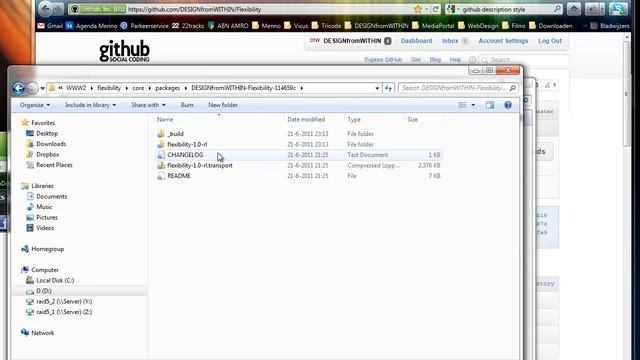Open Network in navigation pane
The width and height of the screenshot is (640, 360).
point(42,333)
